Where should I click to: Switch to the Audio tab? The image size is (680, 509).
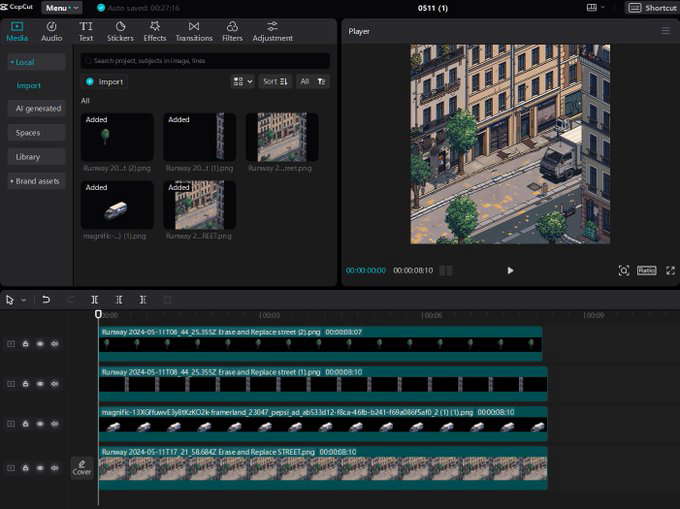pyautogui.click(x=51, y=31)
